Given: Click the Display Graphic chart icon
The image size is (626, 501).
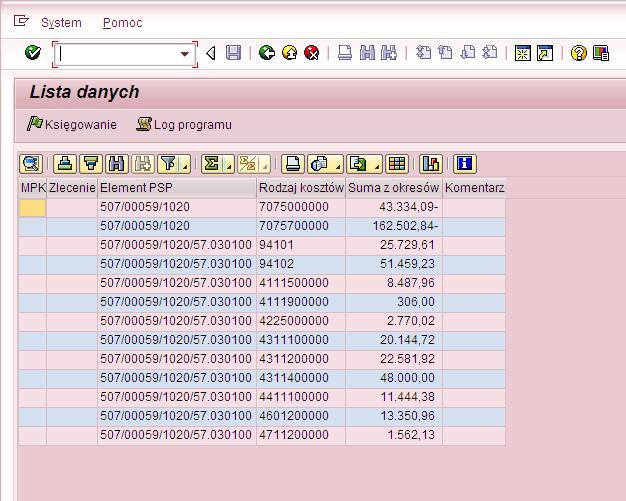Looking at the screenshot, I should click(x=431, y=164).
